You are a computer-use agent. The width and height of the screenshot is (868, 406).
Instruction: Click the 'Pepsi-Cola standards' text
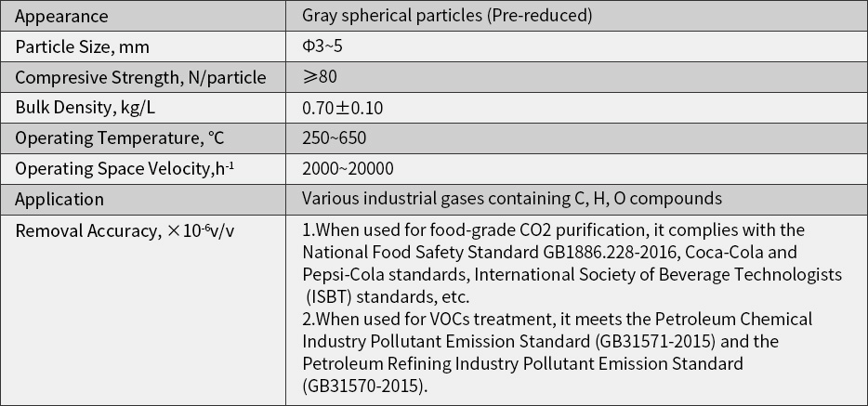(377, 274)
